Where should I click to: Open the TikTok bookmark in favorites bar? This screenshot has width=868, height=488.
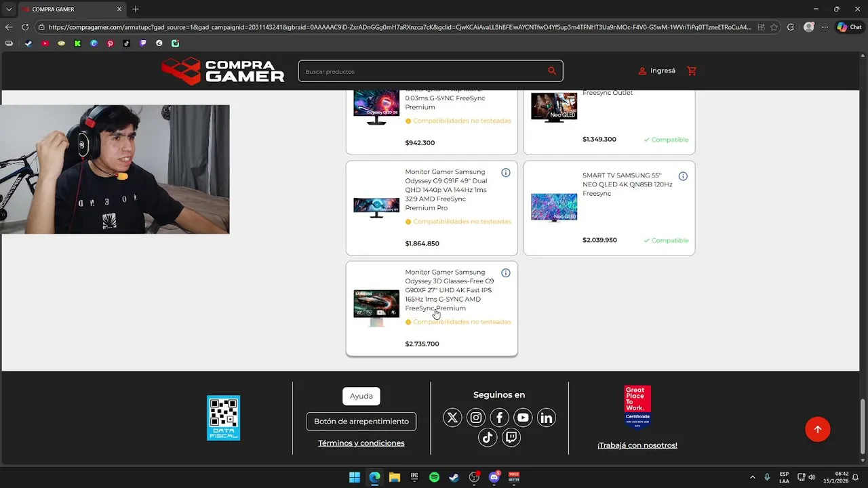127,43
